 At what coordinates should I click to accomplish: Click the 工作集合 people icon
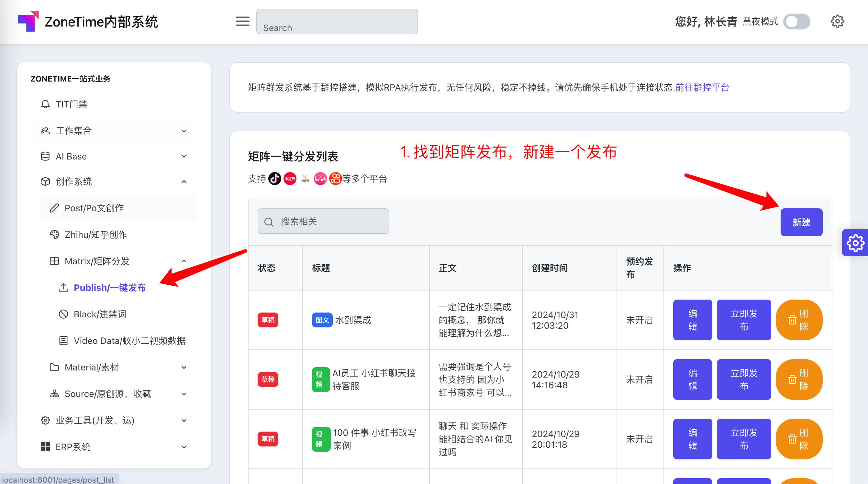coord(45,131)
